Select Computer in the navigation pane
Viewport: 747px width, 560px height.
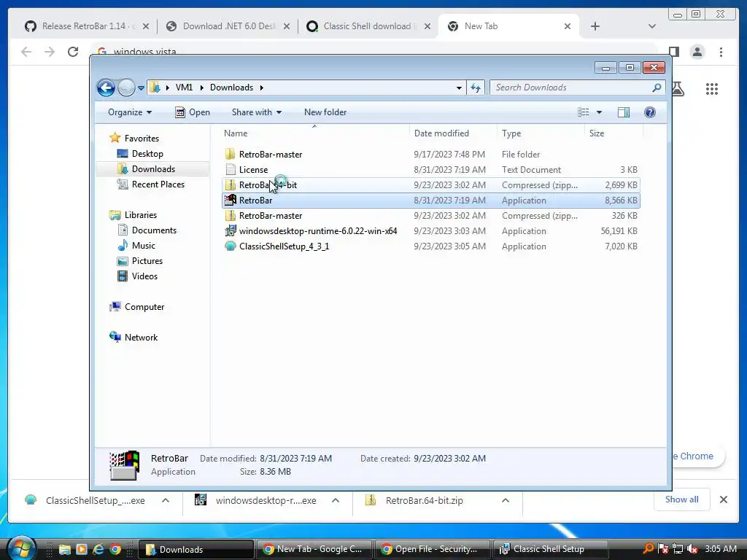point(144,307)
